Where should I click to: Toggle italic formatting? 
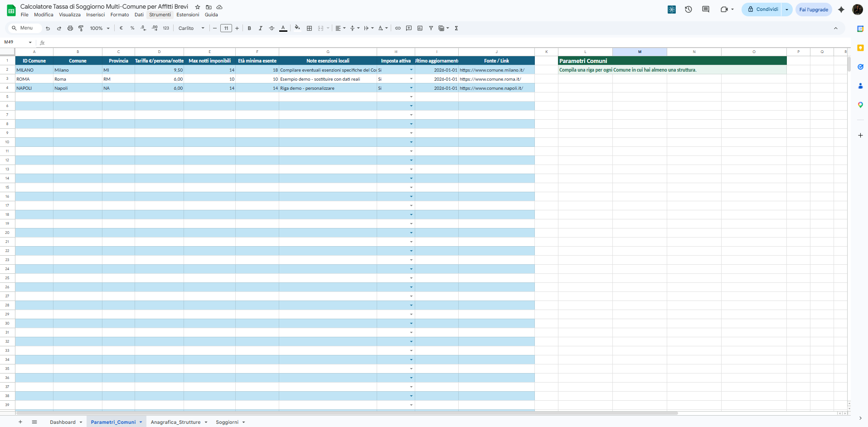point(261,28)
